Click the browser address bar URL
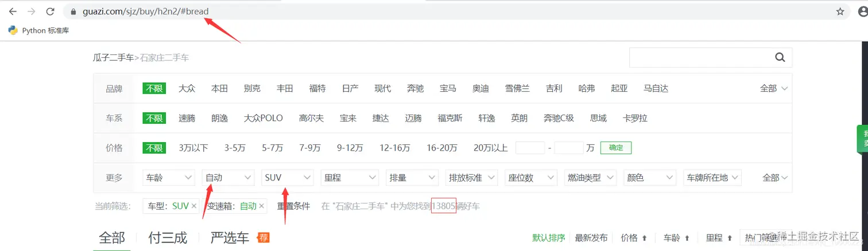868x251 pixels. (145, 11)
